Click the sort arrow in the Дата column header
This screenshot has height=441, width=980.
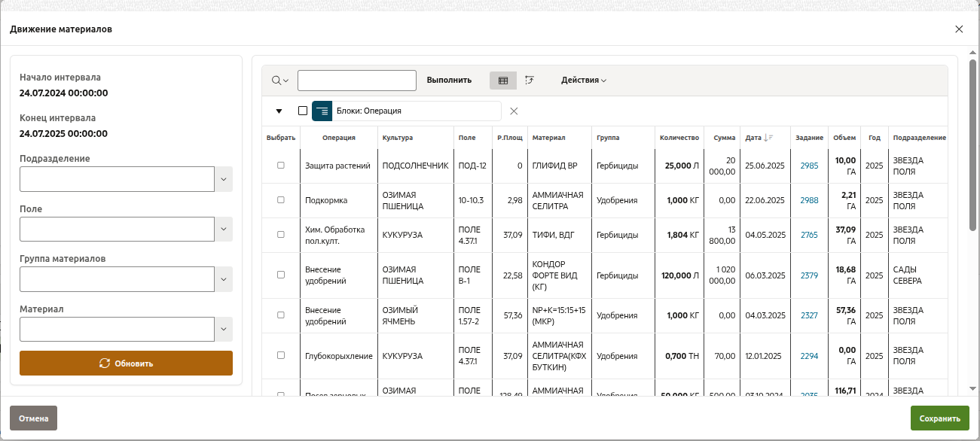pos(768,138)
